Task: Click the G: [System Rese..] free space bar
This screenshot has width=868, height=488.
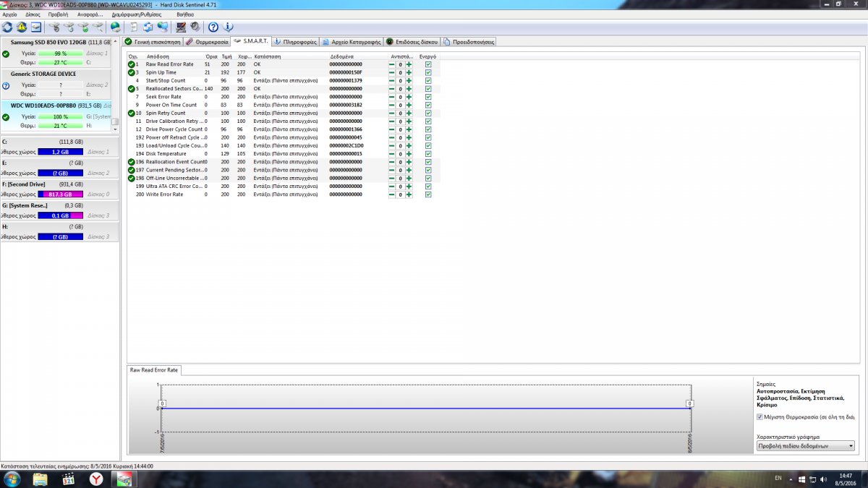Action: click(x=61, y=215)
